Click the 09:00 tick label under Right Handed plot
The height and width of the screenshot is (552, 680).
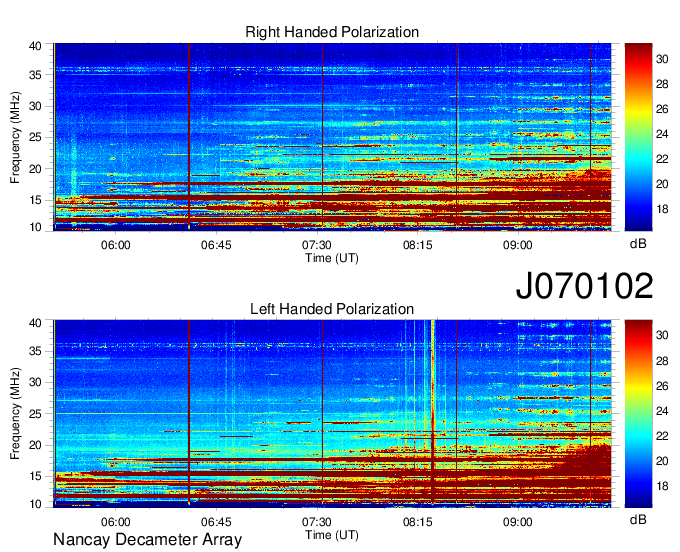[x=518, y=245]
